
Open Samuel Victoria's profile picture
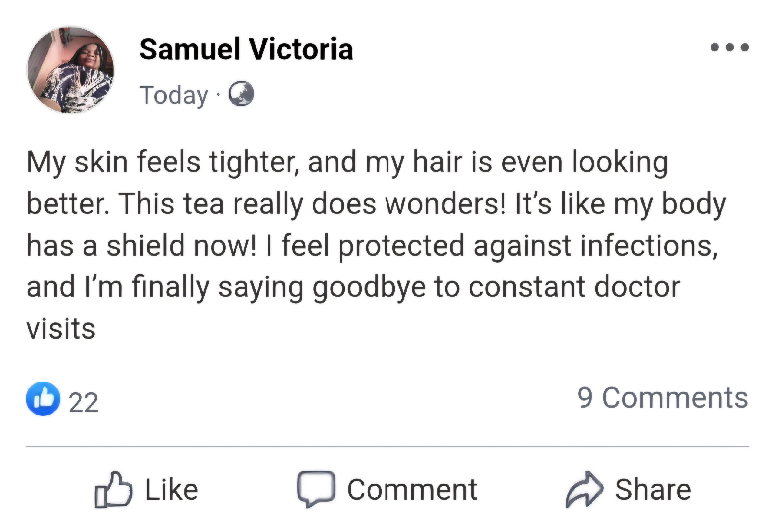click(70, 70)
